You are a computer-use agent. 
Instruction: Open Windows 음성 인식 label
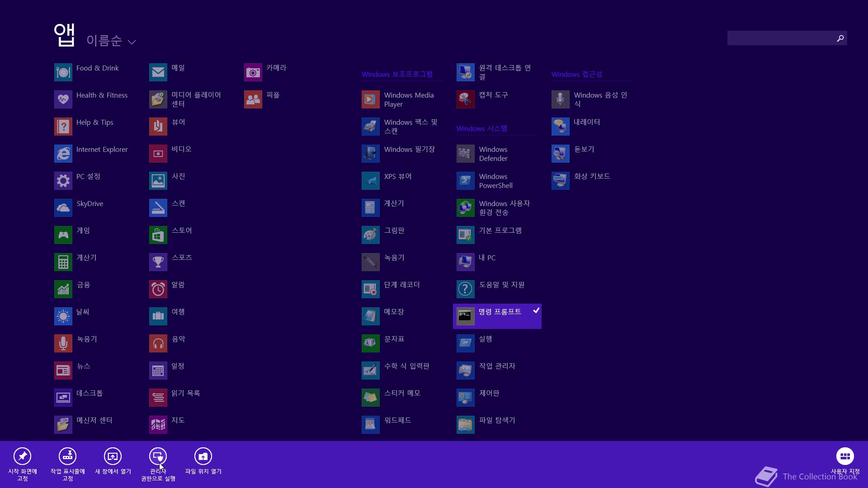click(601, 99)
